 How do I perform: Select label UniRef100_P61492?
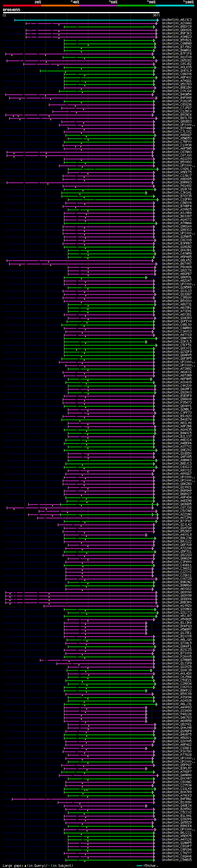[177, 186]
